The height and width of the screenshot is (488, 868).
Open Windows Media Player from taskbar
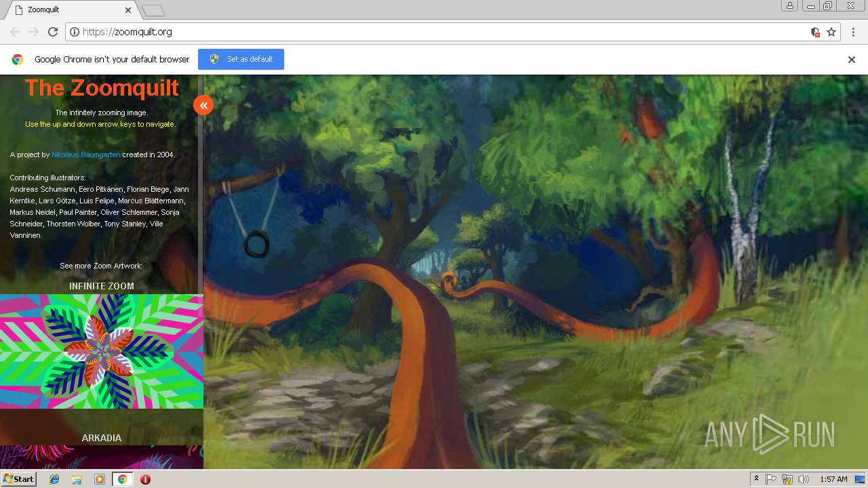(x=100, y=479)
